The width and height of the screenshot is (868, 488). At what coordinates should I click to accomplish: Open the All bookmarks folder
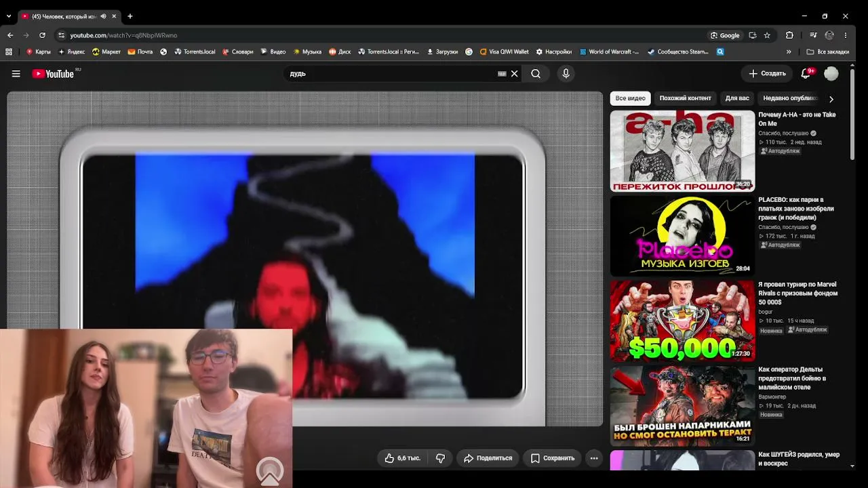coord(827,52)
